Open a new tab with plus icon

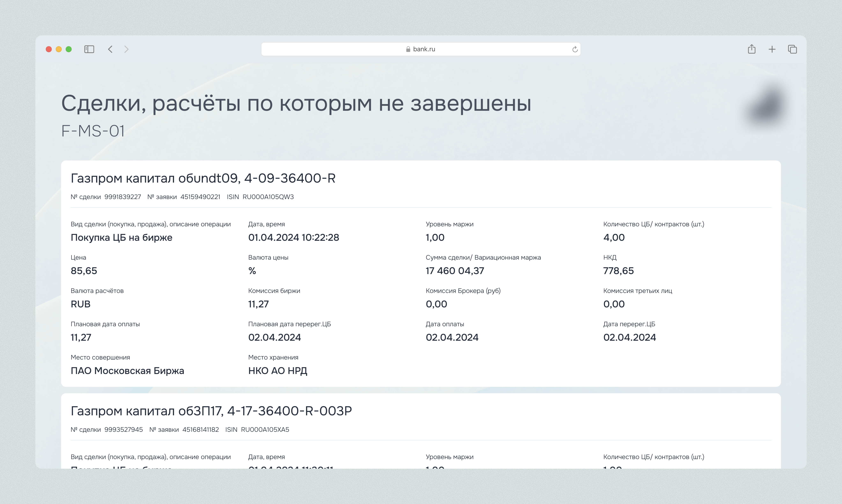tap(772, 49)
